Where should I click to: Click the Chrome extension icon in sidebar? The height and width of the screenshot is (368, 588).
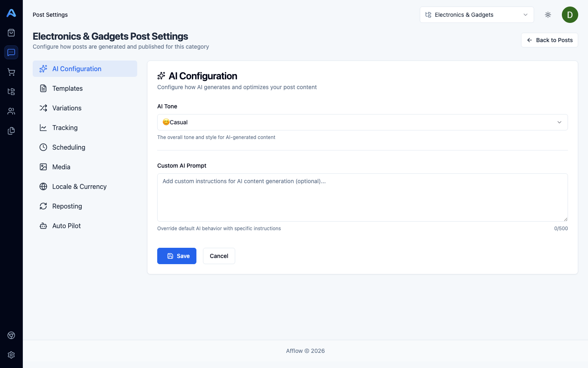coord(11,335)
